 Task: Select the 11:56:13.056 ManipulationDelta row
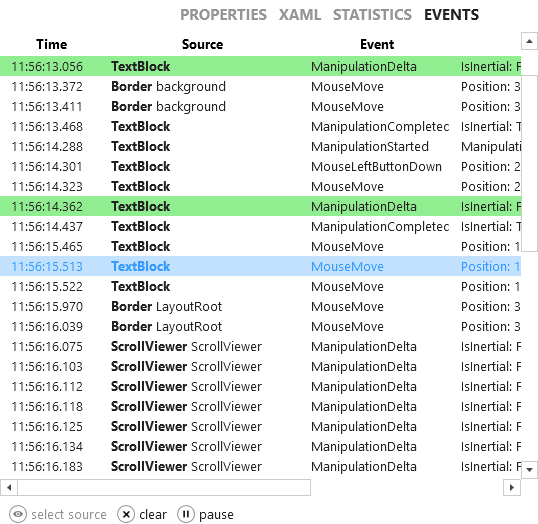click(260, 66)
